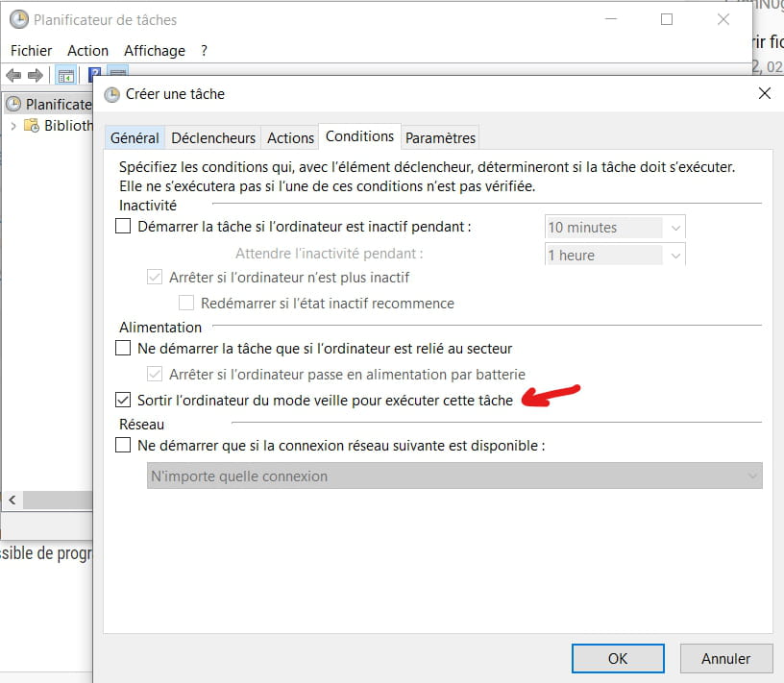Check Ne démarrer la tâche que sur secteur
Viewport: 784px width, 683px height.
coord(122,348)
